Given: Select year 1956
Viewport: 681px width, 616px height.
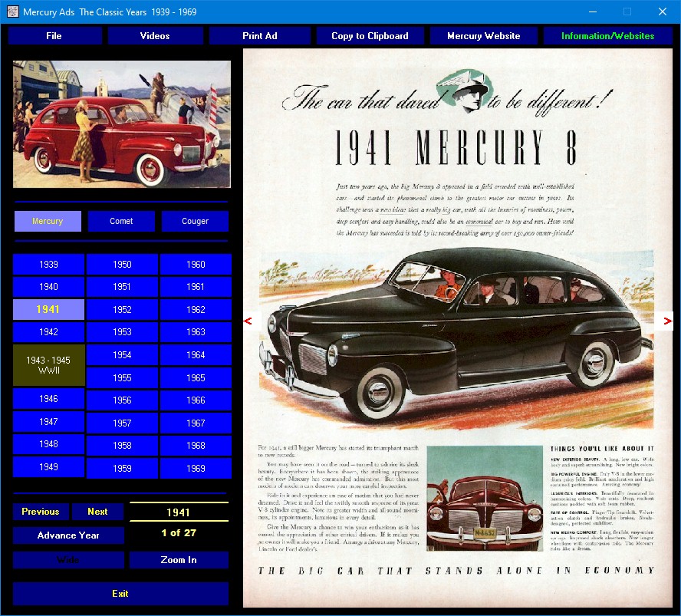Looking at the screenshot, I should [122, 400].
